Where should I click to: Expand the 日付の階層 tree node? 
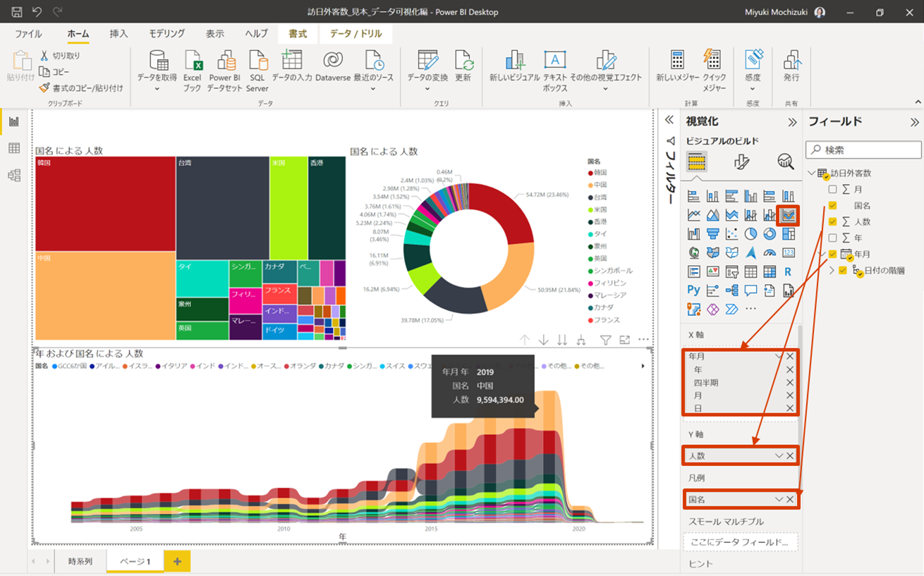[x=832, y=270]
